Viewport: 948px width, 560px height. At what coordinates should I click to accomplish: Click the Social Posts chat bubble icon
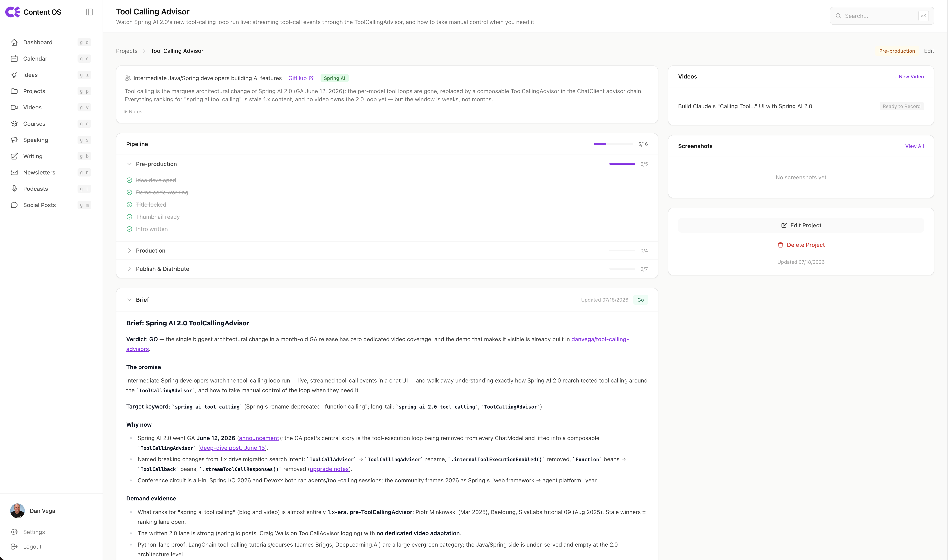click(14, 205)
